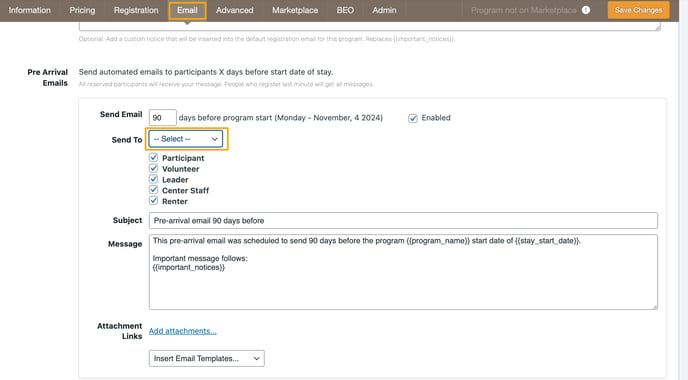Open the Send To select dropdown
Image resolution: width=688 pixels, height=380 pixels.
[x=186, y=139]
